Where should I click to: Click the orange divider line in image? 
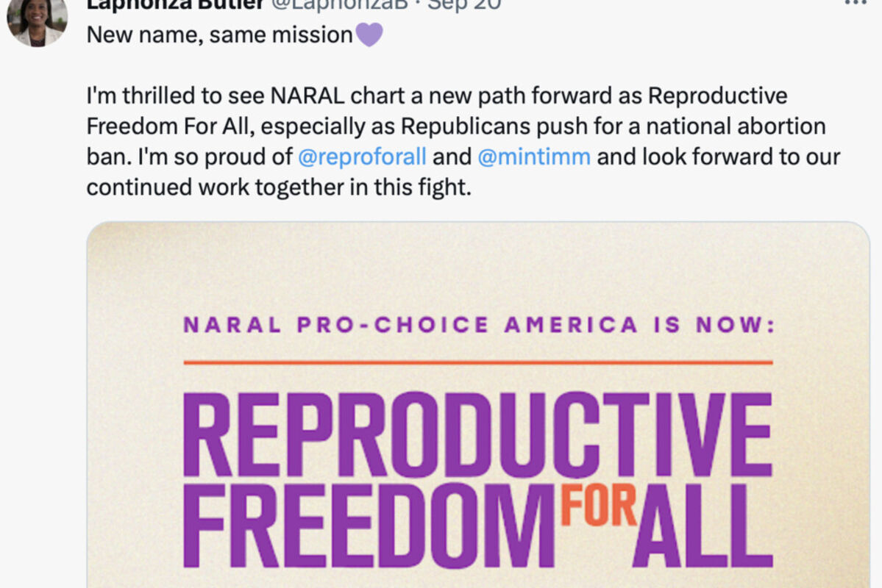478,362
